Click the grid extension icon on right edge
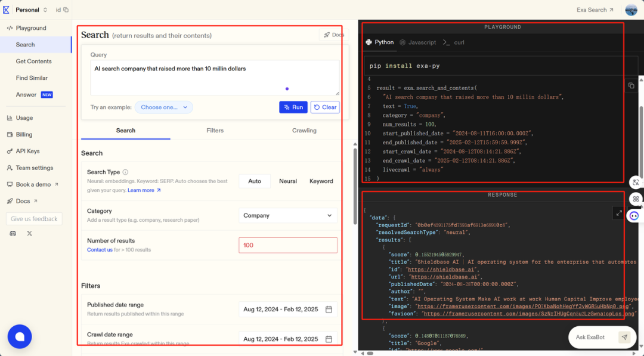 (636, 199)
